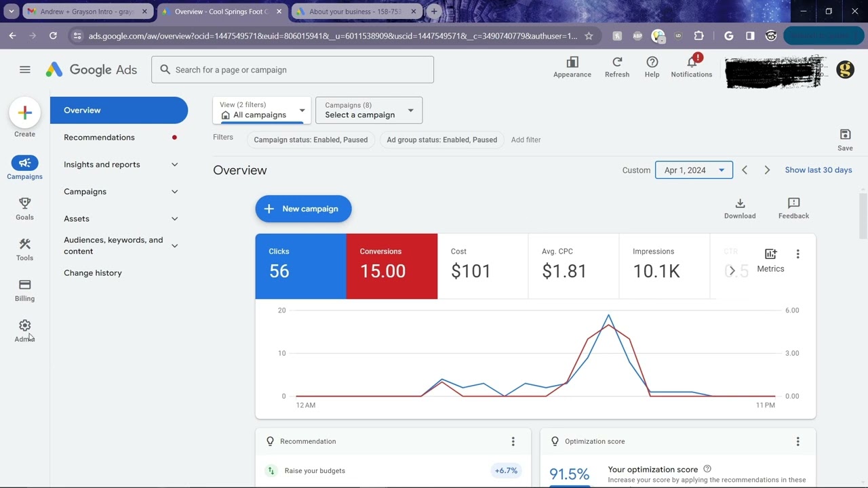
Task: Click the 91.5% optimization score
Action: click(569, 474)
